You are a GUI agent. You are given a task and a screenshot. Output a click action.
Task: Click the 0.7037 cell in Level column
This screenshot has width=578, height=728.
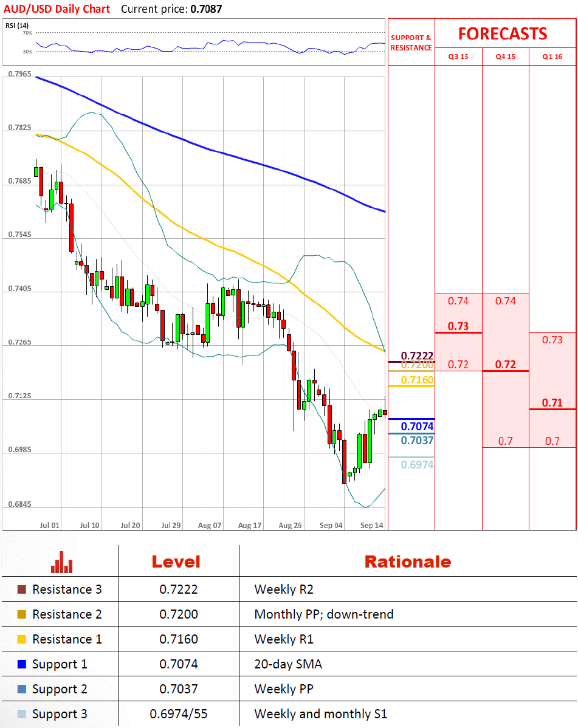coord(179,689)
